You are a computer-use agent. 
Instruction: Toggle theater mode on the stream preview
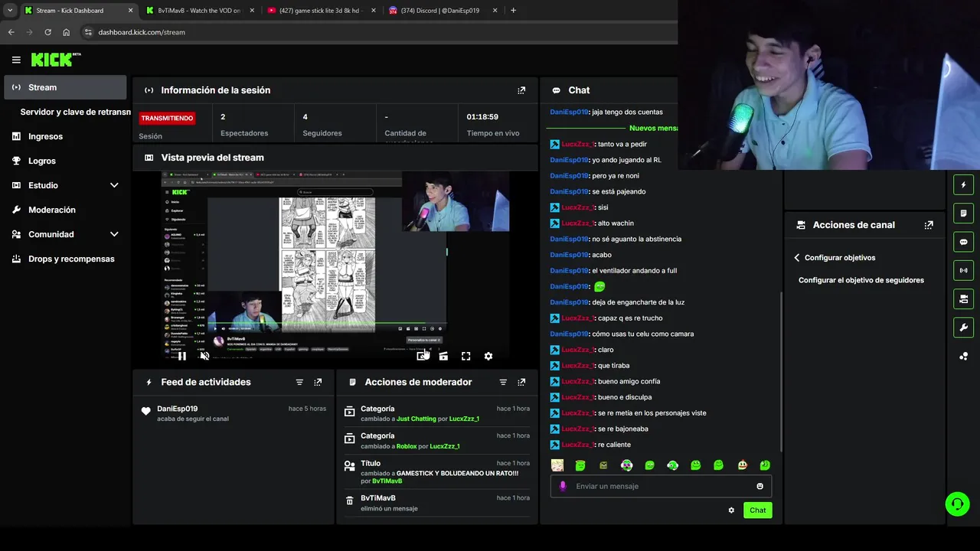[x=443, y=356]
